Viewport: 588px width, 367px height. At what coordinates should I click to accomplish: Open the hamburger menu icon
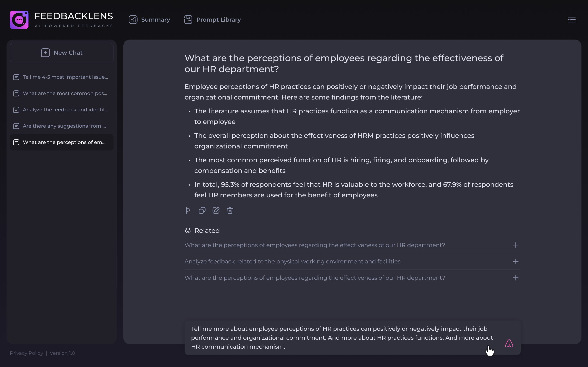571,19
